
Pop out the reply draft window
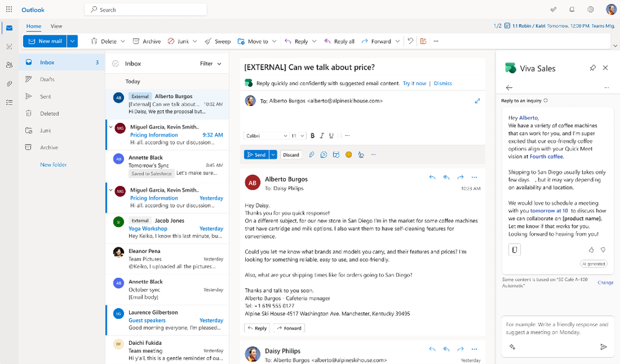tap(477, 101)
